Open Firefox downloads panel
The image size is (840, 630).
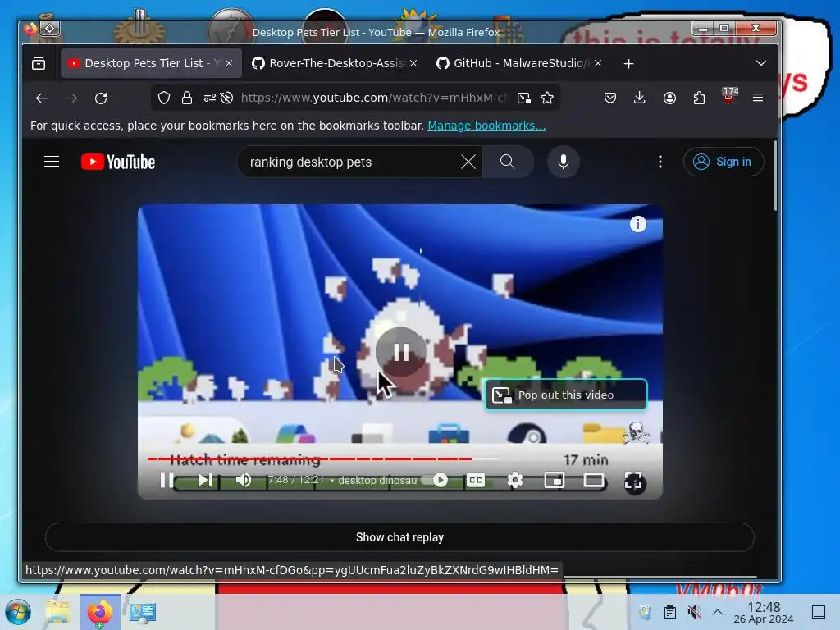(639, 98)
